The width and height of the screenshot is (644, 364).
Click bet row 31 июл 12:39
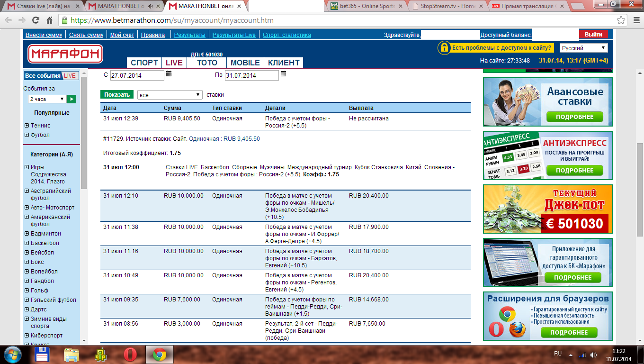pos(286,122)
